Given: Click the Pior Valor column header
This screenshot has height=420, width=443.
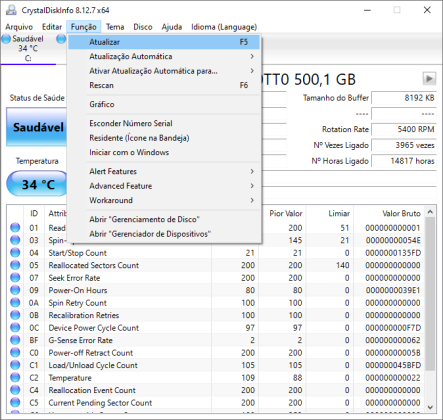Looking at the screenshot, I should coord(283,213).
